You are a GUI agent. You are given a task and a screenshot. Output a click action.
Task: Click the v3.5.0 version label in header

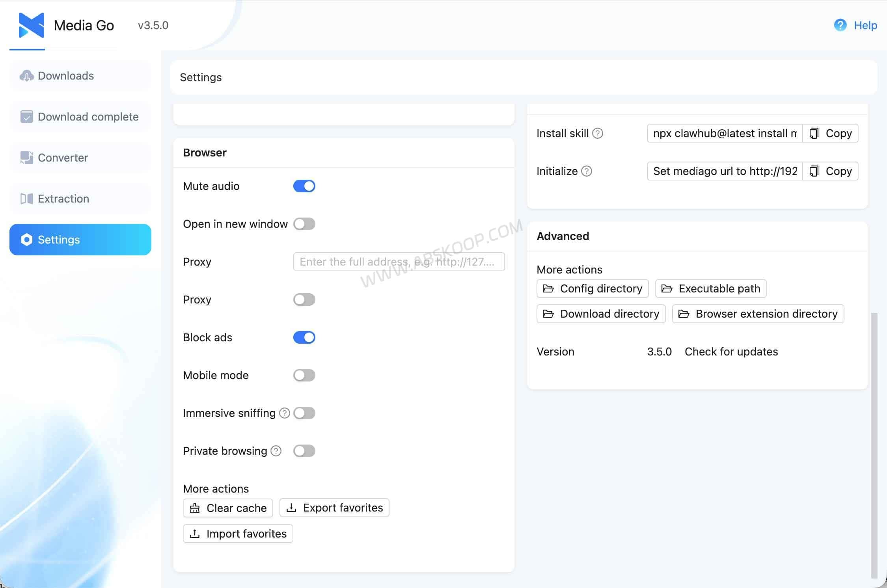(x=153, y=25)
